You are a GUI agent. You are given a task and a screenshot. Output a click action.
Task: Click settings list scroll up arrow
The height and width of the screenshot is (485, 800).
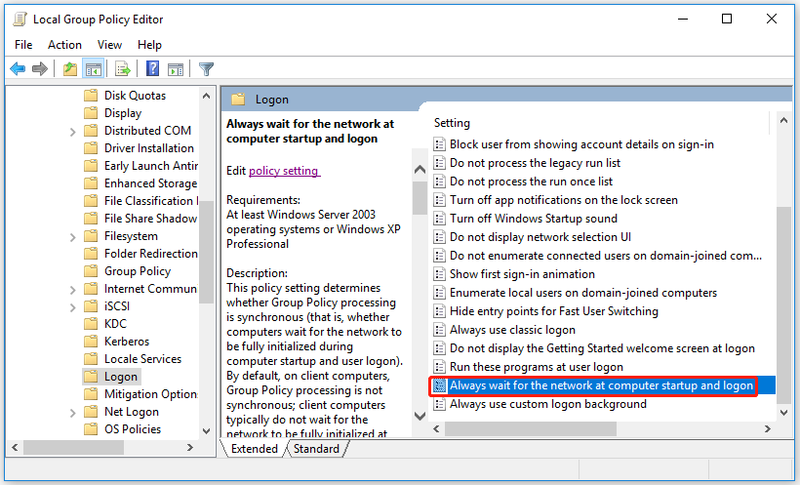784,120
